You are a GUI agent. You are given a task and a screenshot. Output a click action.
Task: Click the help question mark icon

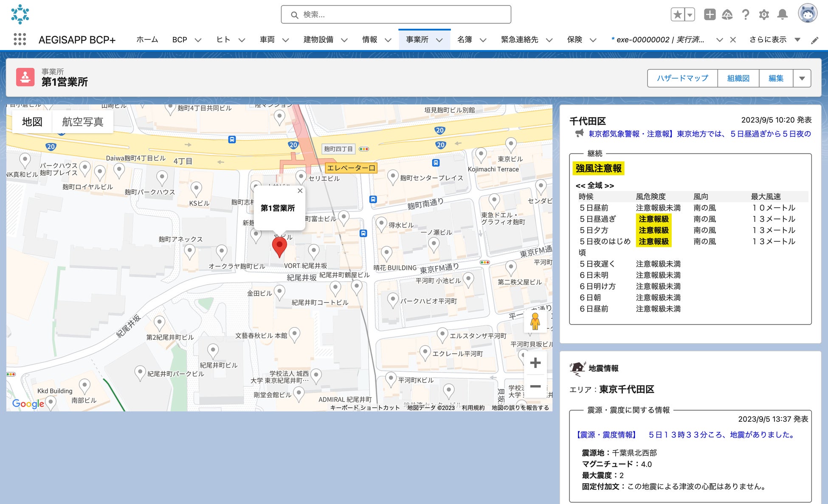click(746, 15)
